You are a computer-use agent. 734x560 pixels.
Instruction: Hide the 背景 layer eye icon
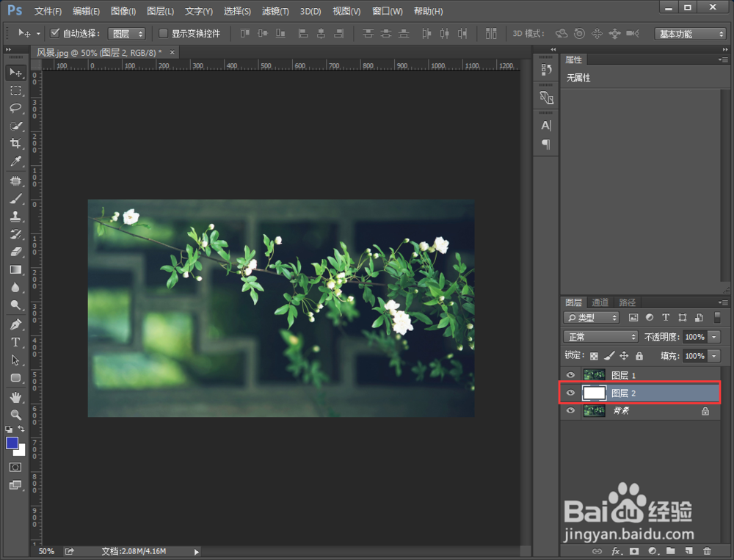(x=570, y=410)
